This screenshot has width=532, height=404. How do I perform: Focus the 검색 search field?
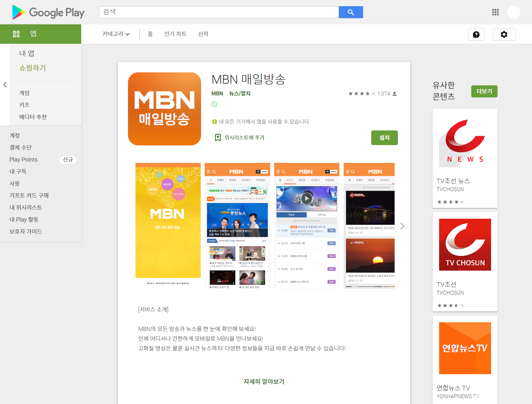(219, 12)
